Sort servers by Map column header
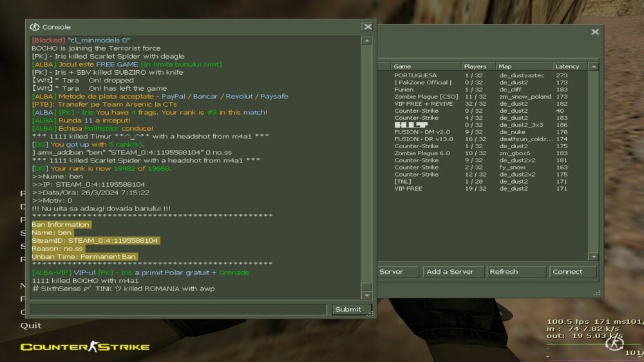Viewport: 644px width, 362px height. tap(523, 66)
